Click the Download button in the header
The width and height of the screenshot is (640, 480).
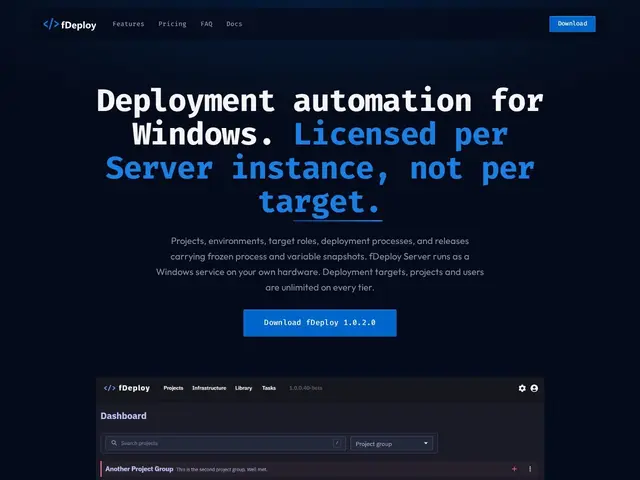pyautogui.click(x=572, y=24)
